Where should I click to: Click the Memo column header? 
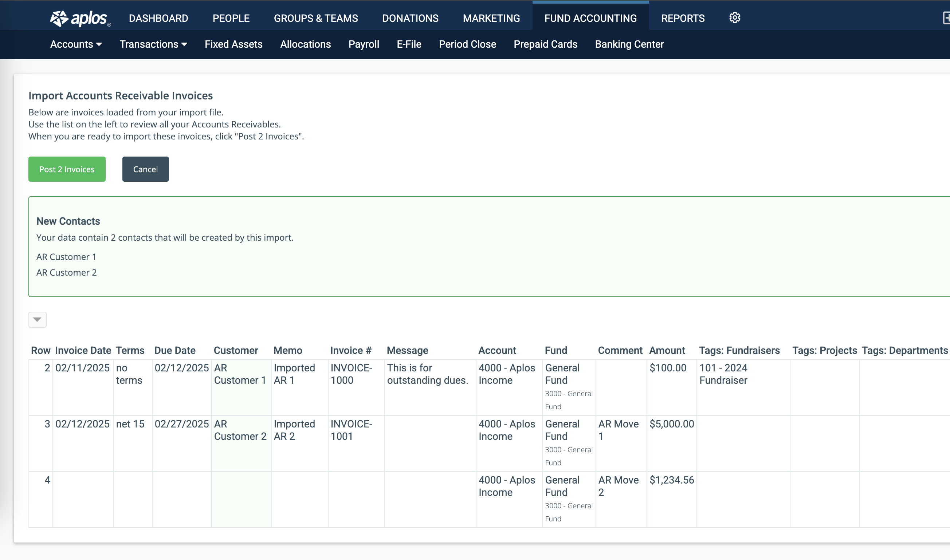[x=288, y=351]
